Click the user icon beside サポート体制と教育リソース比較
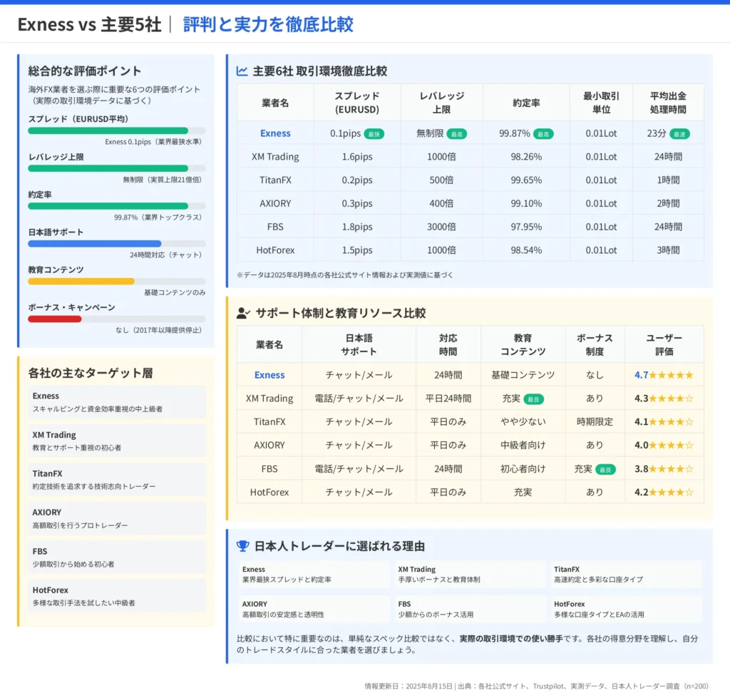Image resolution: width=730 pixels, height=700 pixels. tap(243, 313)
